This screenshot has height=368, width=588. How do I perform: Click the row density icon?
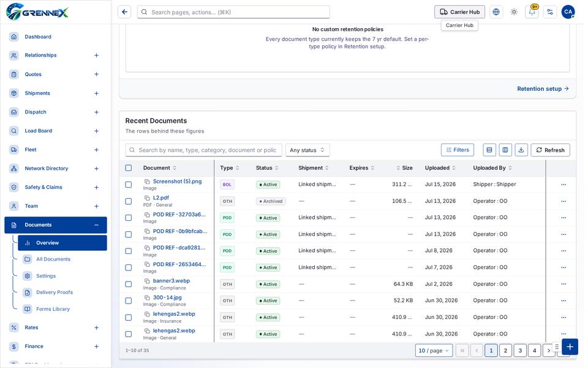489,150
